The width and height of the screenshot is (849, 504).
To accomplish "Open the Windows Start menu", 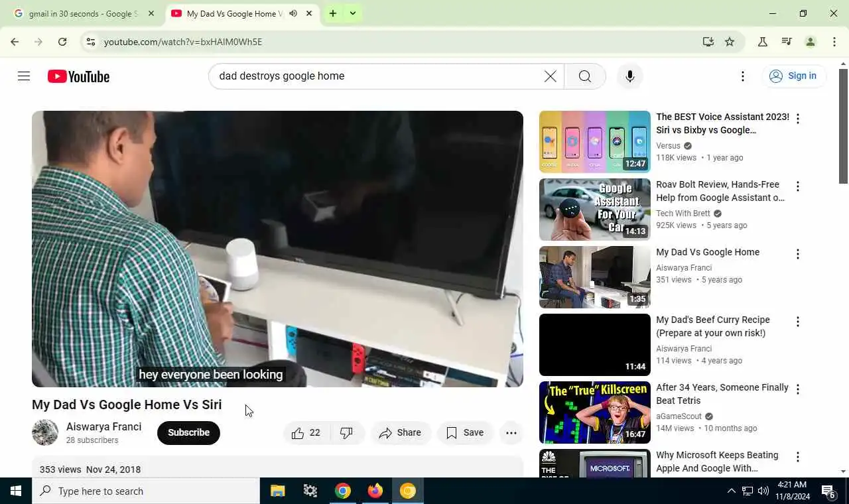I will 16,491.
